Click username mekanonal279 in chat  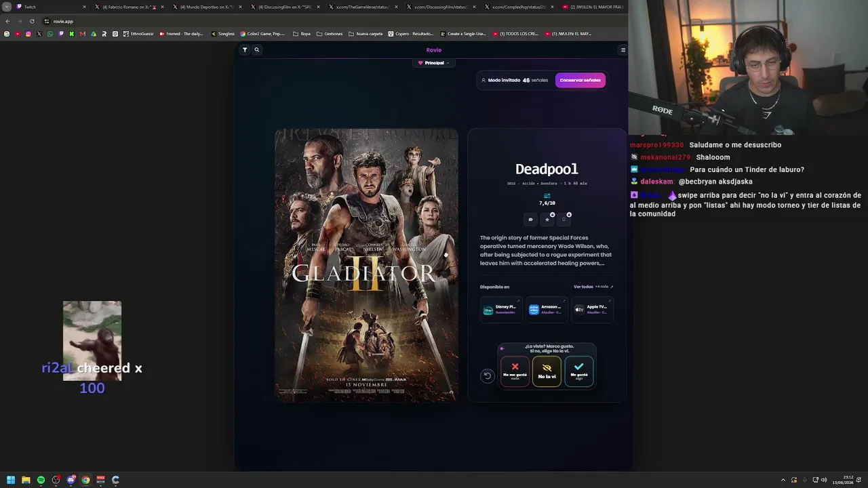[x=665, y=157]
